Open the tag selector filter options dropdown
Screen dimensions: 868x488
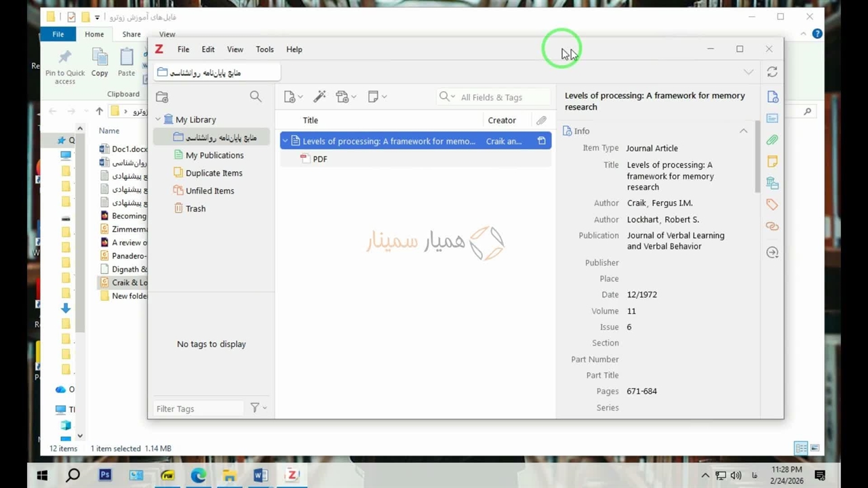[258, 408]
